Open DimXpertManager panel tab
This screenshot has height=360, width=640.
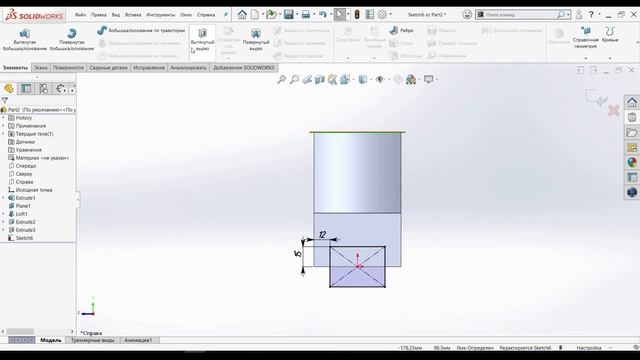click(x=61, y=89)
